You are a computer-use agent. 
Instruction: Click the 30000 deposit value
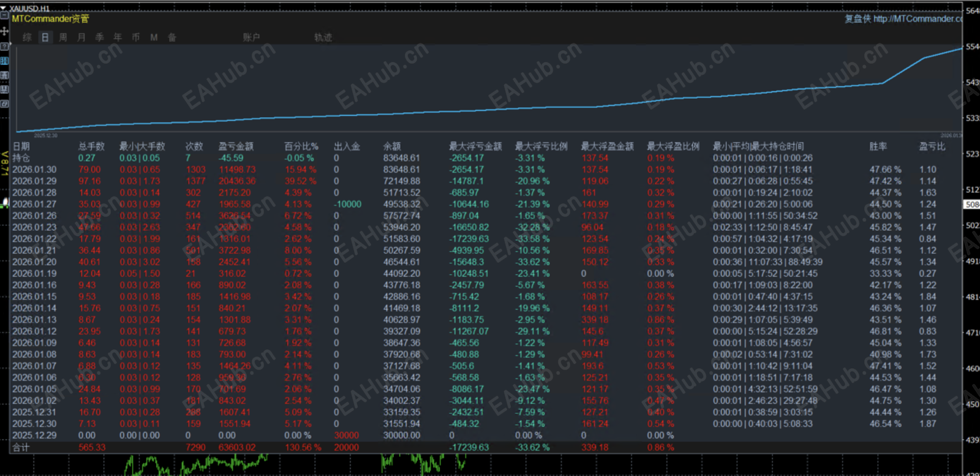pyautogui.click(x=347, y=436)
